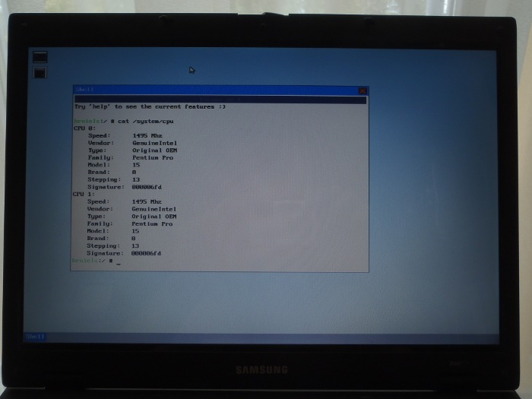The image size is (532, 399).
Task: Open the lower of the two desktop icons
Action: point(40,72)
